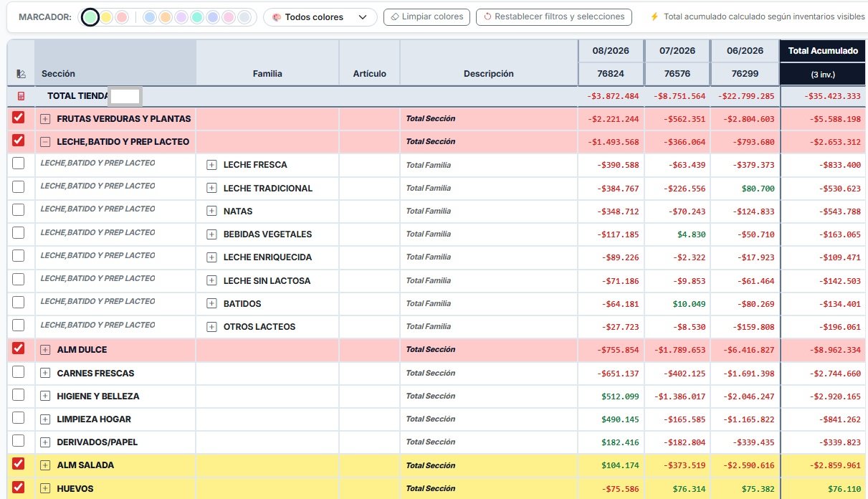
Task: Click the 07/2026 column header
Action: pyautogui.click(x=677, y=51)
